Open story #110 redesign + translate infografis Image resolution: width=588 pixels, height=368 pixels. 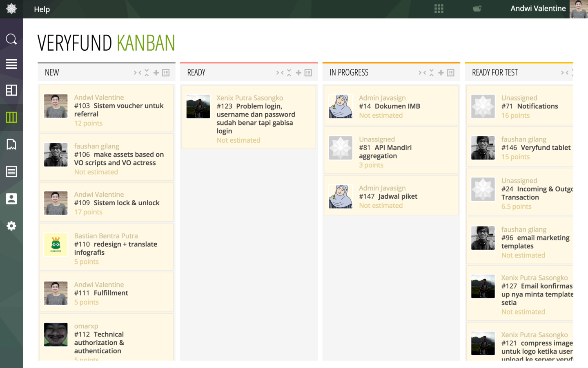116,248
